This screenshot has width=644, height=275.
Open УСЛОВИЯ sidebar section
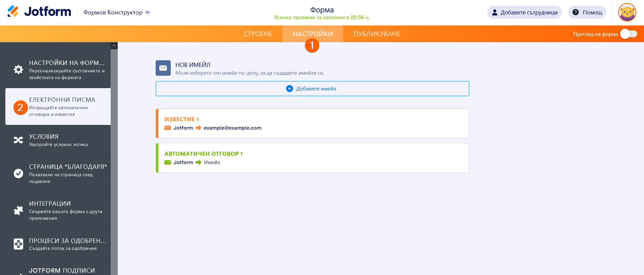[x=55, y=140]
